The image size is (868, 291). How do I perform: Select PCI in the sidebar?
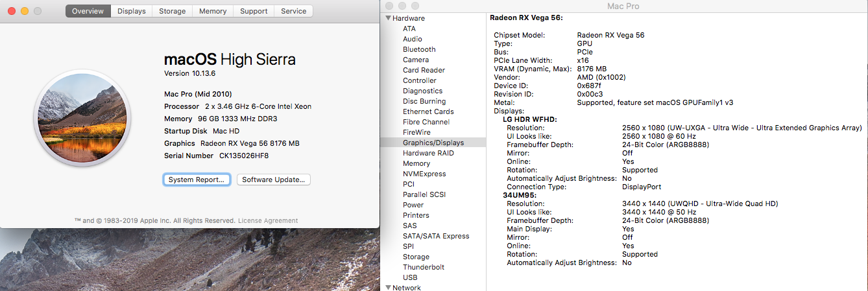409,184
